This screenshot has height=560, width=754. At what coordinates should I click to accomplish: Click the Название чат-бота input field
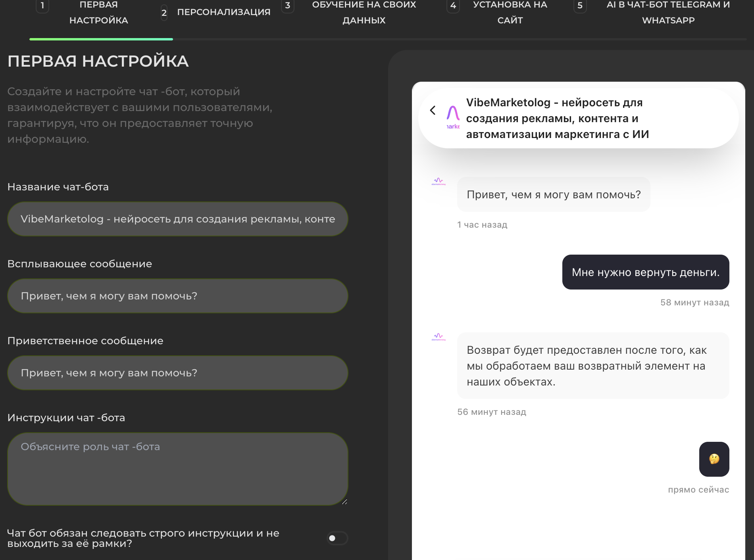click(x=178, y=219)
